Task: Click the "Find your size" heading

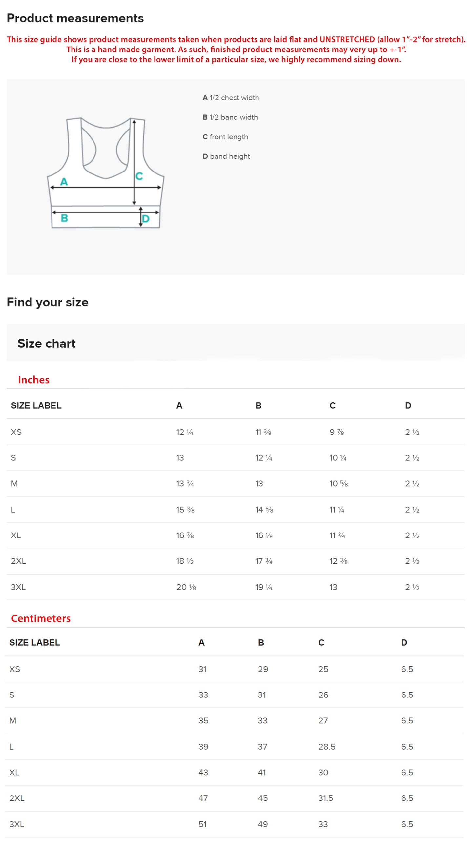Action: (48, 302)
